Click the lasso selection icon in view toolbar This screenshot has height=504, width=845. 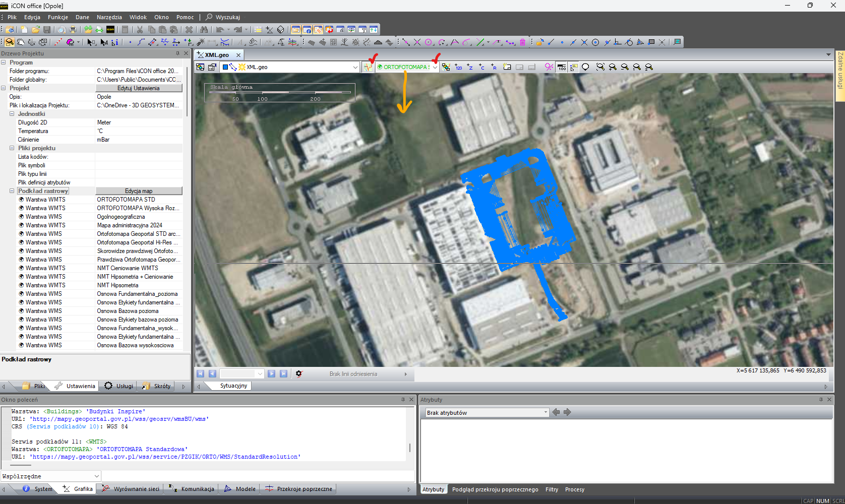click(x=585, y=67)
